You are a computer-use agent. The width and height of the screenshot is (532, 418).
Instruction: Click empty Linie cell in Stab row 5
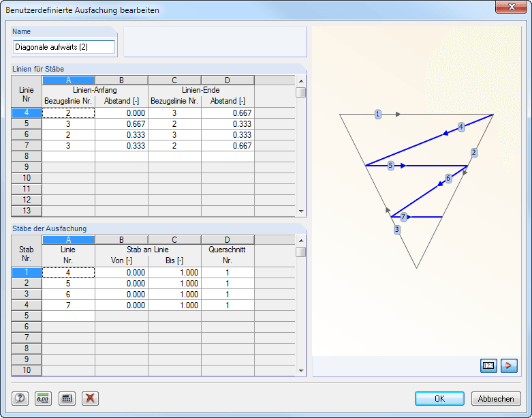68,316
